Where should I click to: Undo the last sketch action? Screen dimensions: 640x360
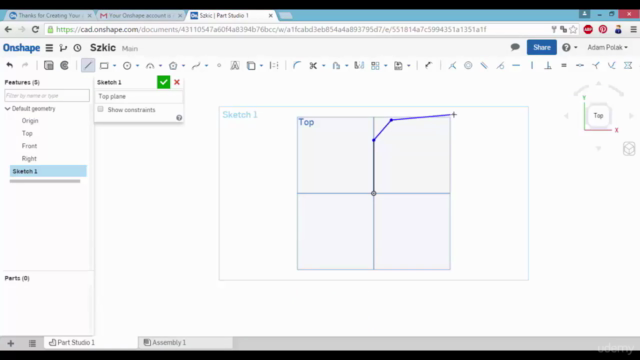pyautogui.click(x=9, y=65)
